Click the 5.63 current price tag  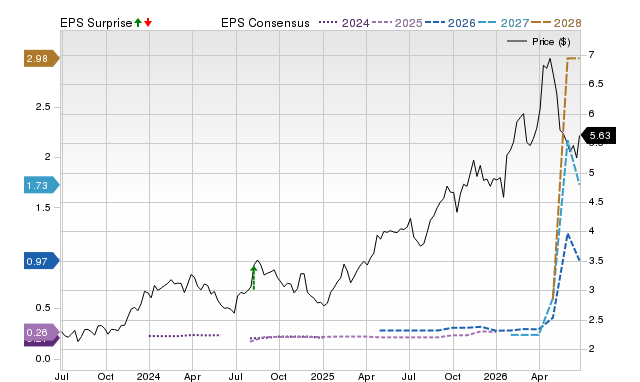(x=598, y=135)
